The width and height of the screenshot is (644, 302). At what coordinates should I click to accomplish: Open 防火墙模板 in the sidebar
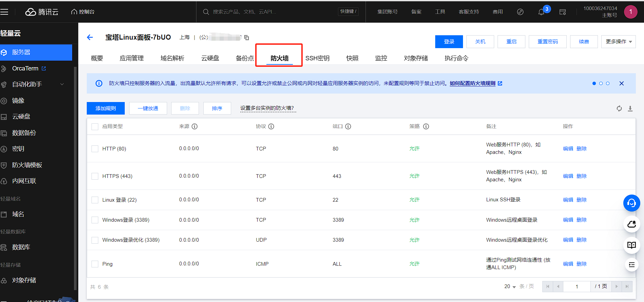click(x=27, y=165)
